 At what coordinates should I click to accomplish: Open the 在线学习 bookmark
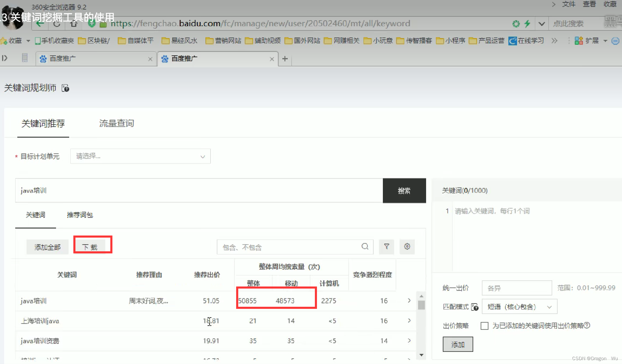point(526,41)
